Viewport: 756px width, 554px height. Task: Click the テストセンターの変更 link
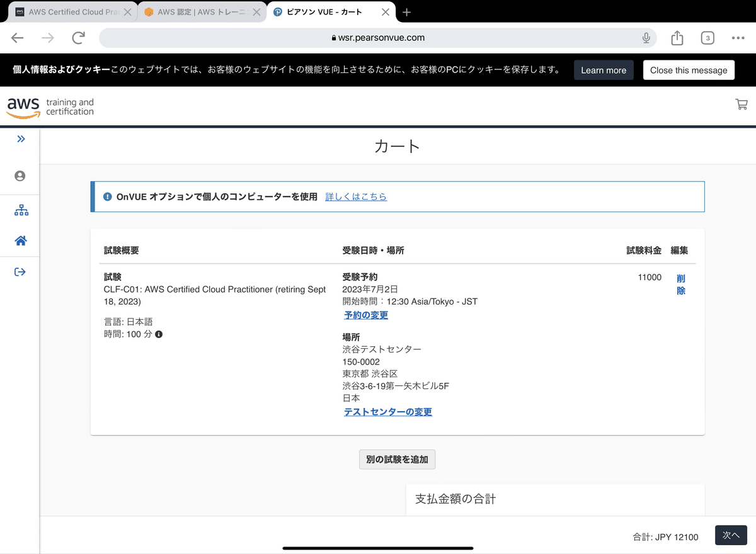pos(388,412)
